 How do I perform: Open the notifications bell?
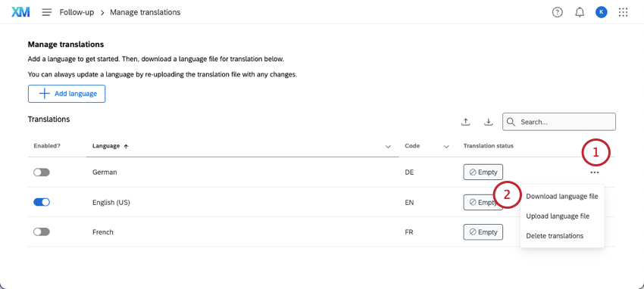pyautogui.click(x=580, y=12)
